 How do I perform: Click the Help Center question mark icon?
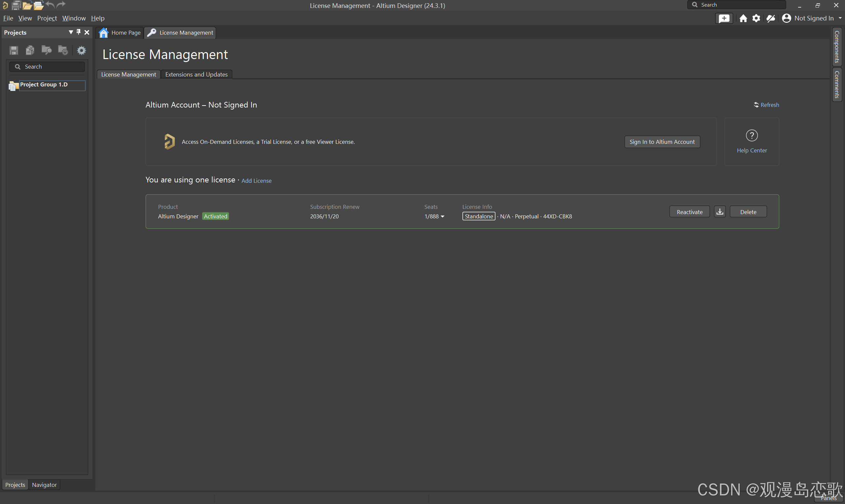(x=752, y=136)
